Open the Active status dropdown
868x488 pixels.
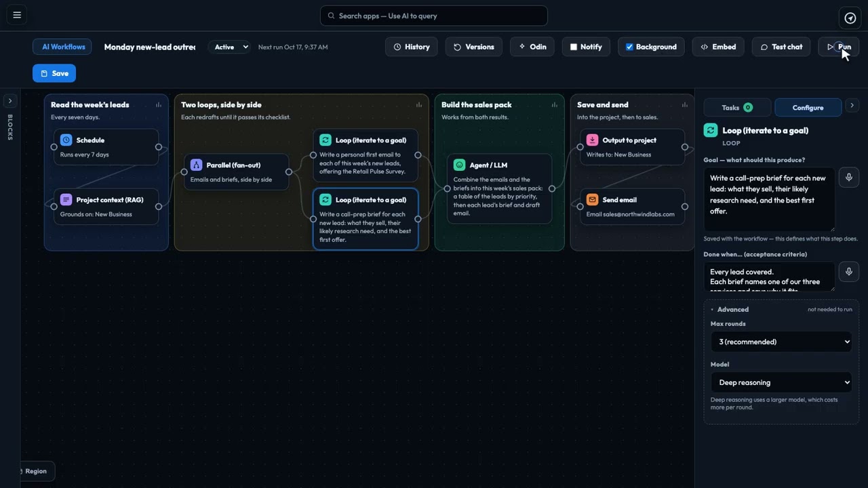click(x=229, y=47)
